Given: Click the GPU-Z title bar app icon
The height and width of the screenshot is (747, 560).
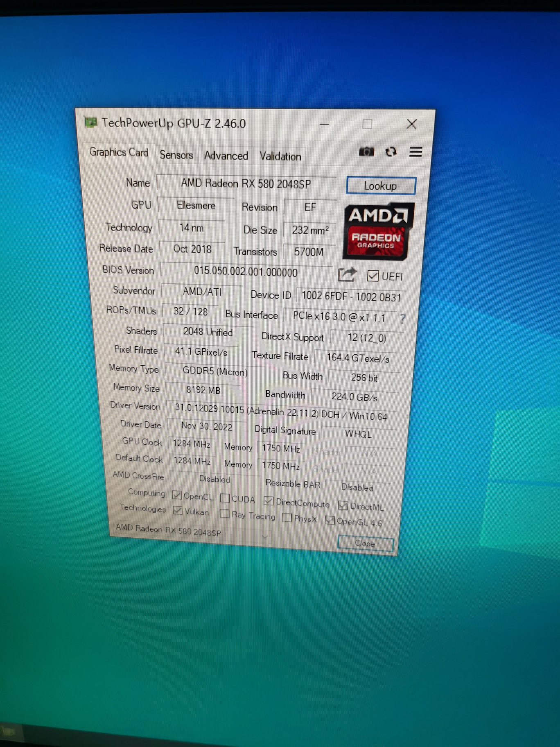Looking at the screenshot, I should 90,122.
